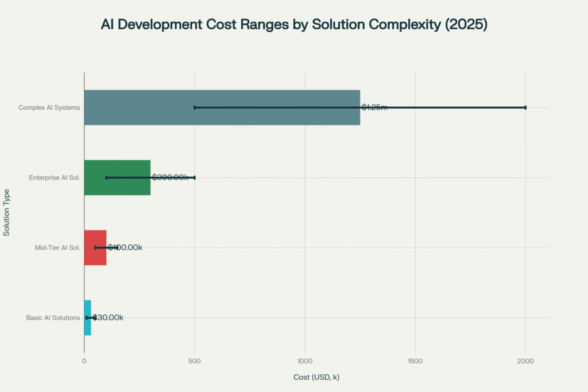Click the right end cap of Complex error bar
Screen dimensions: 588x392
tap(525, 107)
